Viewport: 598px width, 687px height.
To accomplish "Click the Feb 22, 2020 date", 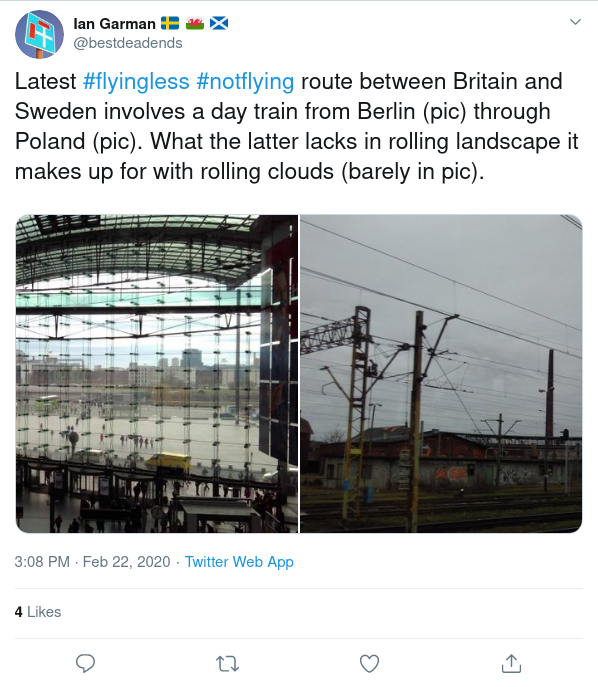I will tap(127, 562).
